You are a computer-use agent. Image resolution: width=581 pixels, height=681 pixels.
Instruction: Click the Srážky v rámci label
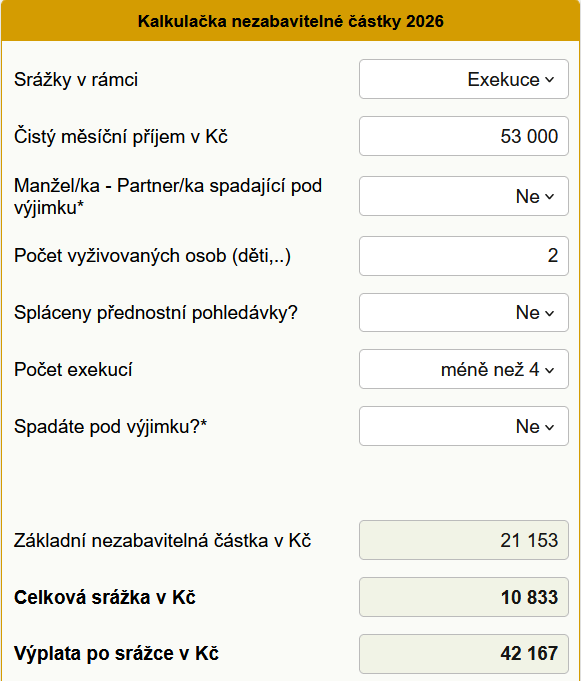coord(76,80)
